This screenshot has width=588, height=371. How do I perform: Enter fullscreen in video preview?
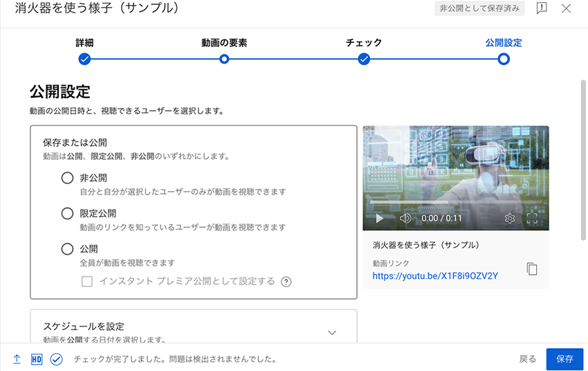click(x=532, y=218)
